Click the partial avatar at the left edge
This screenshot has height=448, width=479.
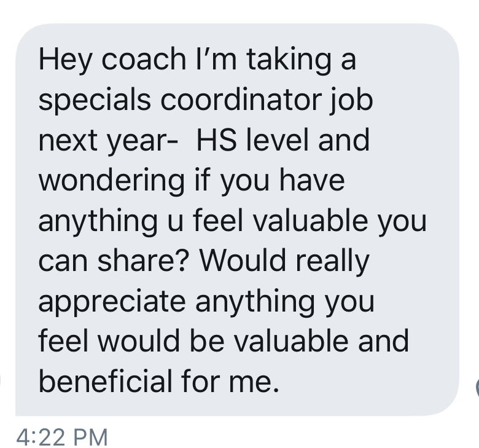[x=1, y=382]
